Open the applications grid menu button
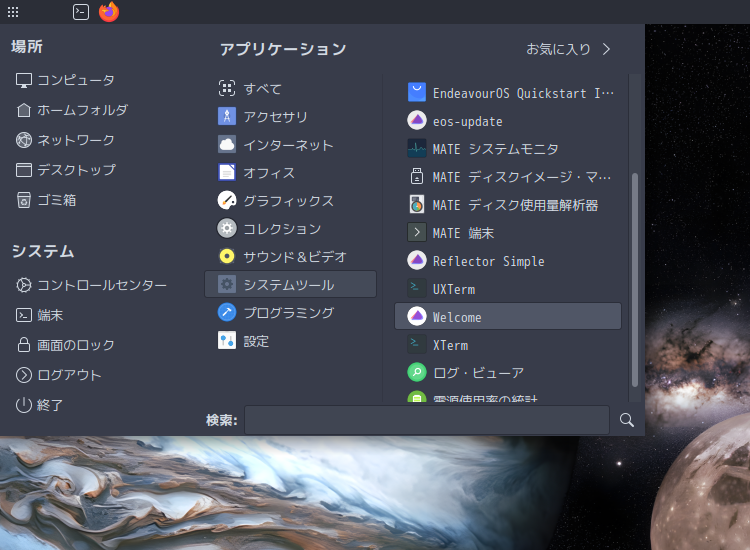This screenshot has width=750, height=550. click(x=13, y=12)
